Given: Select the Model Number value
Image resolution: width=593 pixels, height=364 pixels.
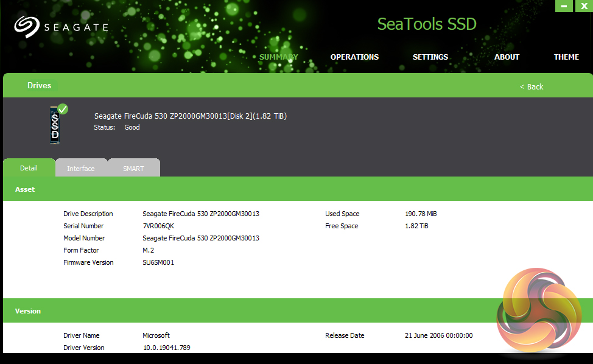Looking at the screenshot, I should click(201, 238).
